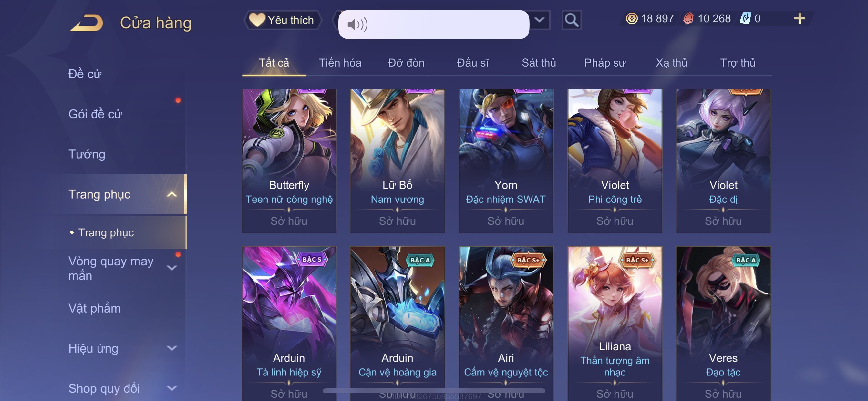Open the Gói đề cử sidebar entry

(95, 114)
